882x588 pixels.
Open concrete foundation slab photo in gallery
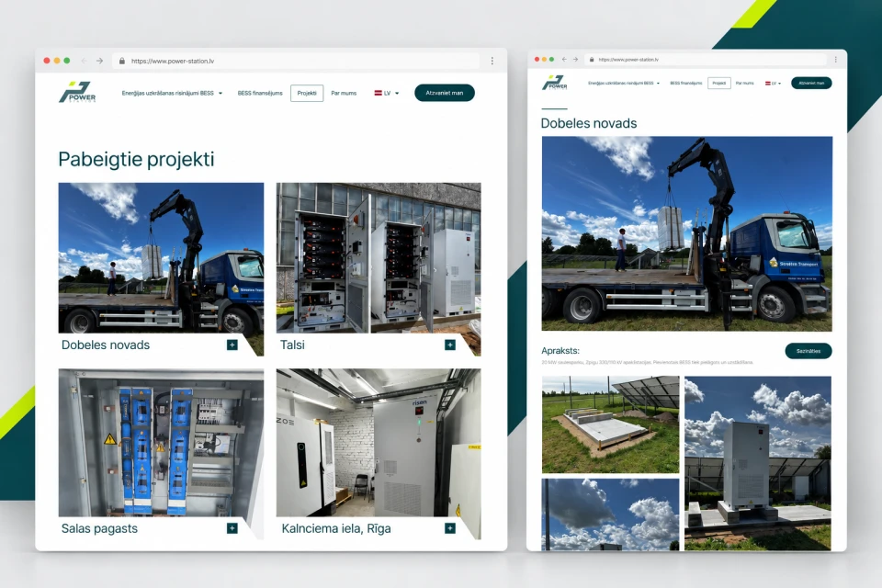pos(610,424)
